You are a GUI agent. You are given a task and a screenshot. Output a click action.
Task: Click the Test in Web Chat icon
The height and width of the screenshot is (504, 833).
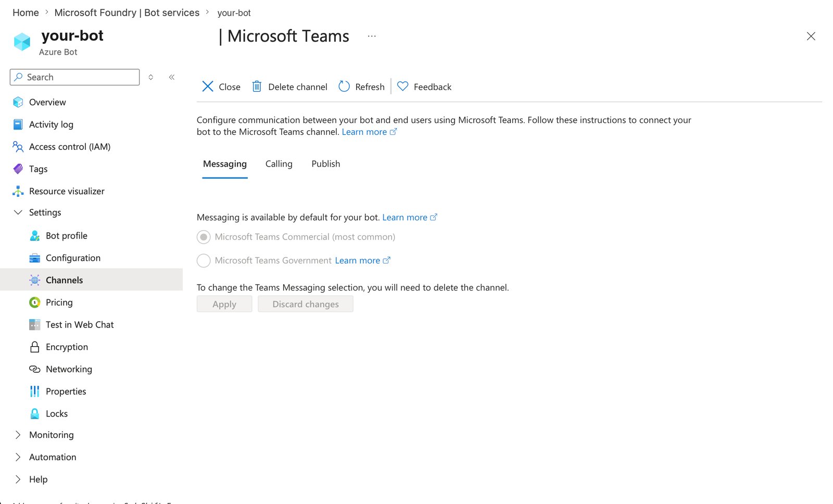click(x=35, y=325)
